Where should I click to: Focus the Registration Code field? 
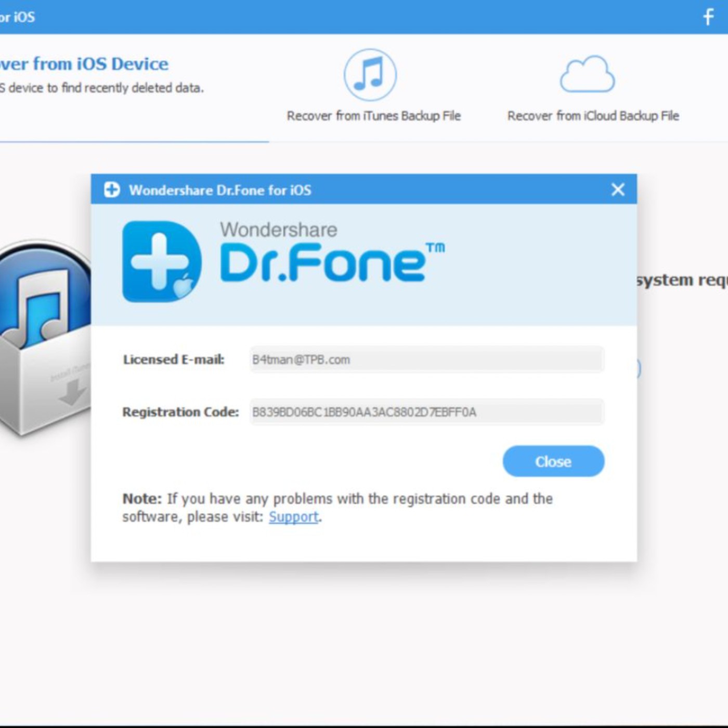pos(427,412)
